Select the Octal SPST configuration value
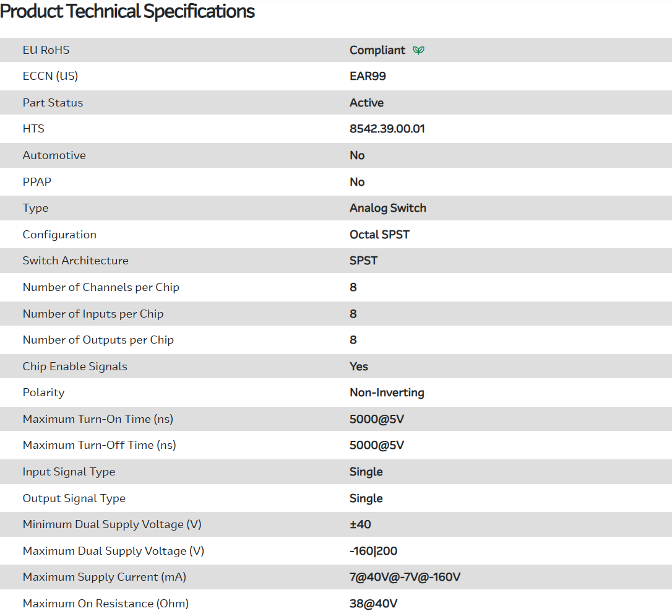 379,235
